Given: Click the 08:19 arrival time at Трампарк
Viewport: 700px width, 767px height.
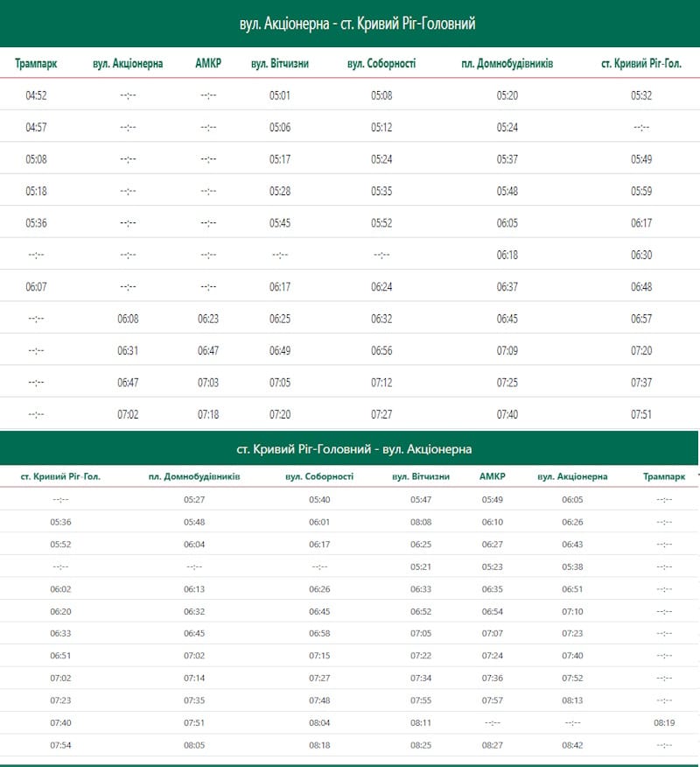Looking at the screenshot, I should click(664, 723).
